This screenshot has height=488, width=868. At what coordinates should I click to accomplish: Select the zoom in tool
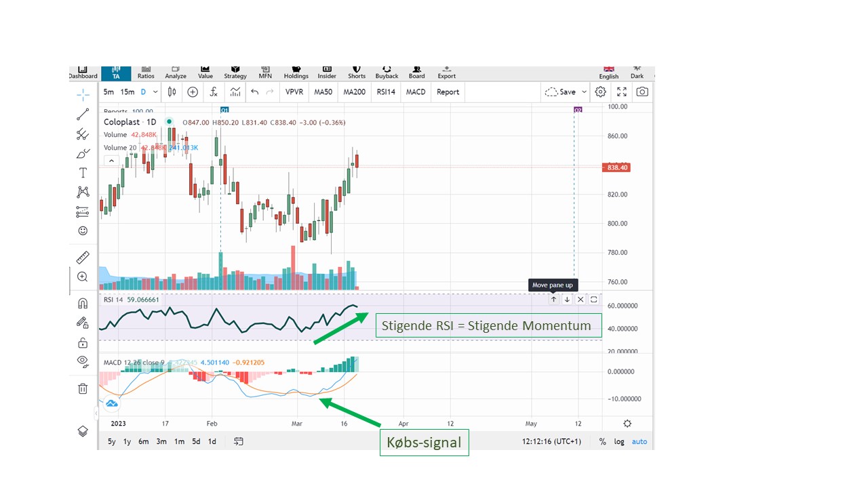[x=83, y=277]
